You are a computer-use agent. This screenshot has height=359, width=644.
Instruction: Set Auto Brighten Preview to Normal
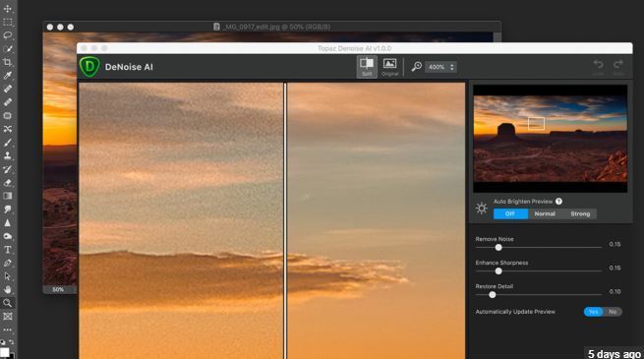545,214
